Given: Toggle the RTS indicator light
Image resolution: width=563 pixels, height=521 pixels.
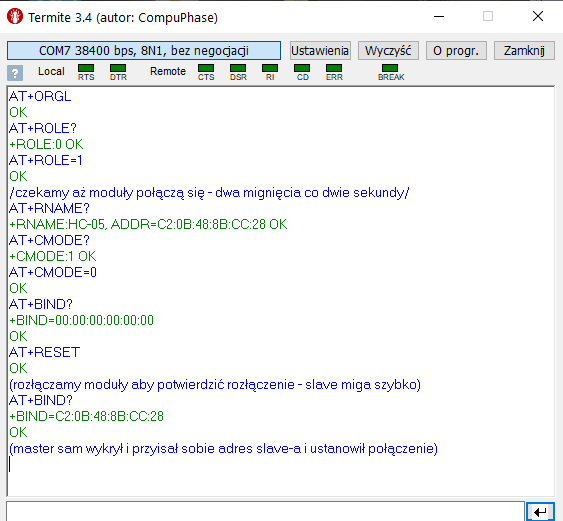Looking at the screenshot, I should pyautogui.click(x=86, y=68).
